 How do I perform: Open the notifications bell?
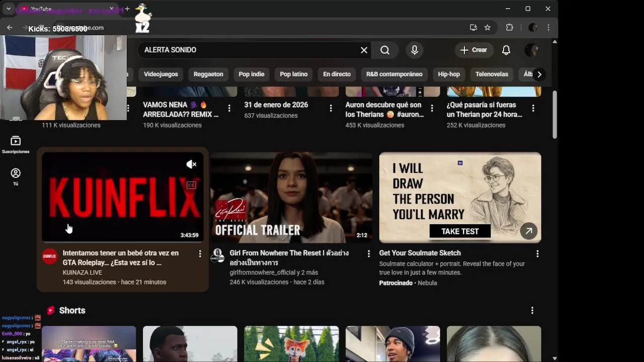pyautogui.click(x=506, y=50)
